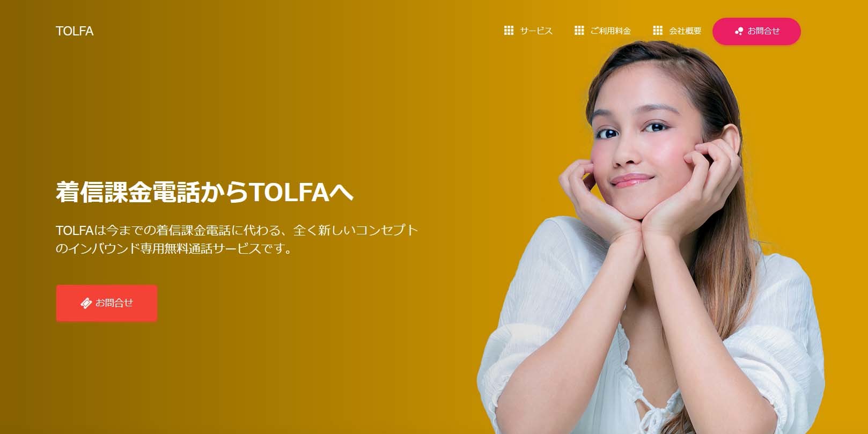Click the headline 着信課金電話からTOLFAへ
Viewport: 868px width, 434px height.
204,192
